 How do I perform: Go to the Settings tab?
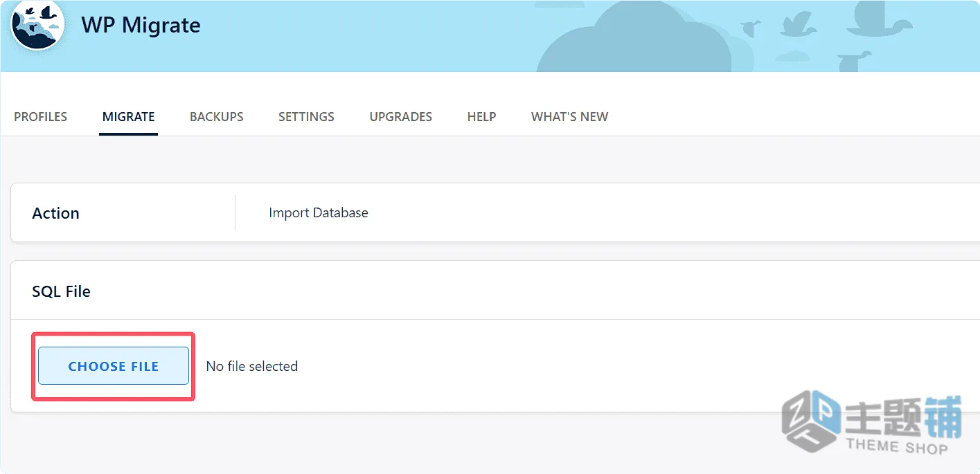pyautogui.click(x=306, y=117)
